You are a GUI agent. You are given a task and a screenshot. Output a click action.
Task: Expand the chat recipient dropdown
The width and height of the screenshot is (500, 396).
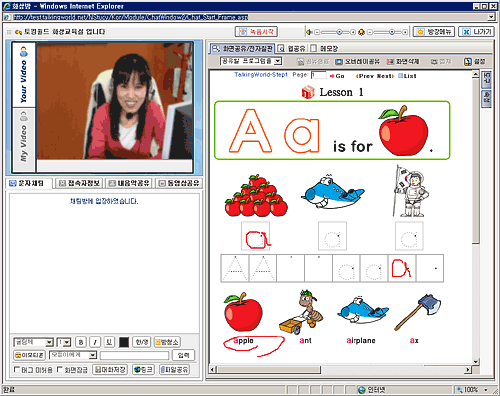92,355
